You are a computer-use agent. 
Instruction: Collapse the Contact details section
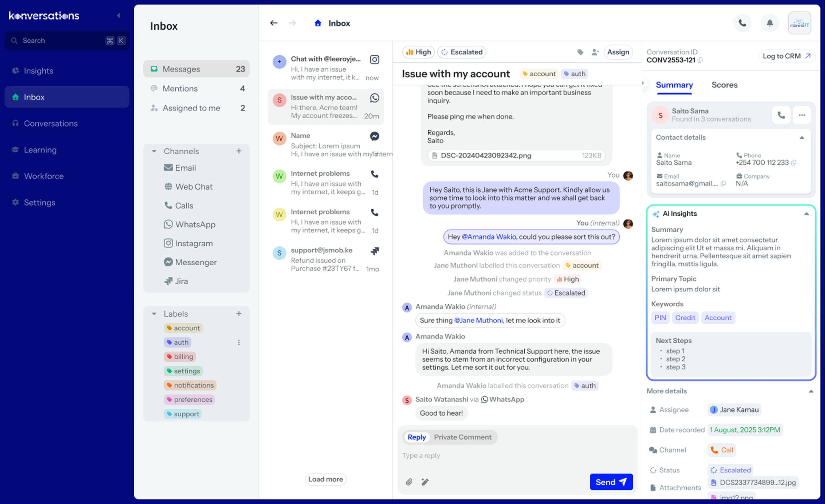pos(801,138)
